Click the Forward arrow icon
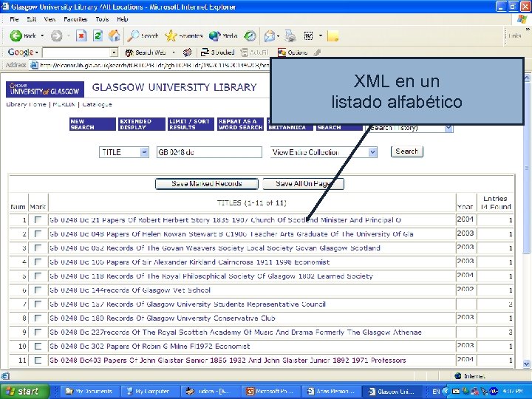 [x=56, y=36]
